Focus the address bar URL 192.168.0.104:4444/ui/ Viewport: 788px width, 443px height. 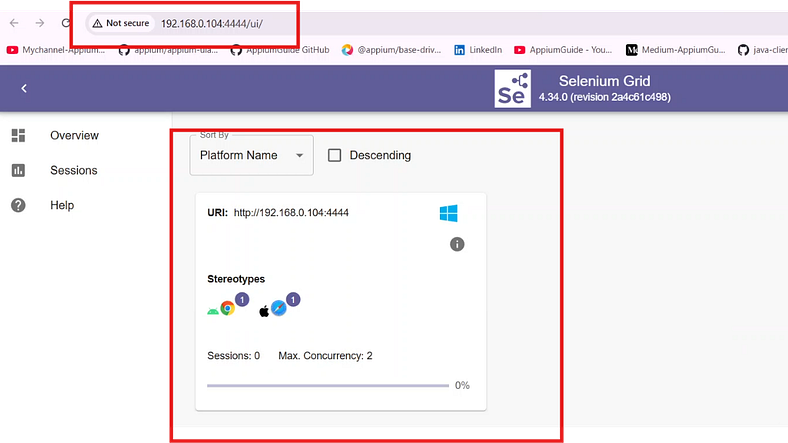[212, 24]
